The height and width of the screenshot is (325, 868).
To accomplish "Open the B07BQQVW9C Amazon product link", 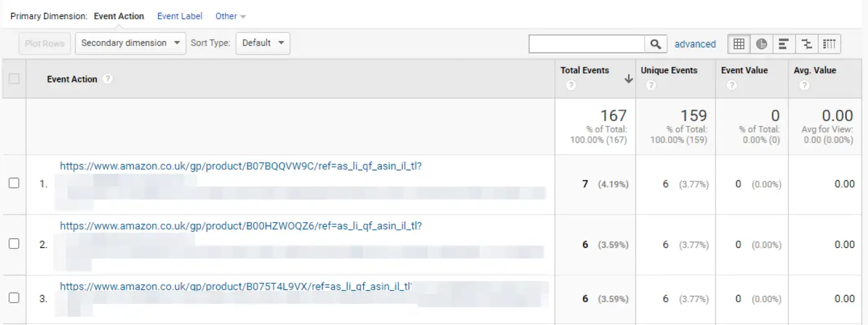I will point(241,166).
